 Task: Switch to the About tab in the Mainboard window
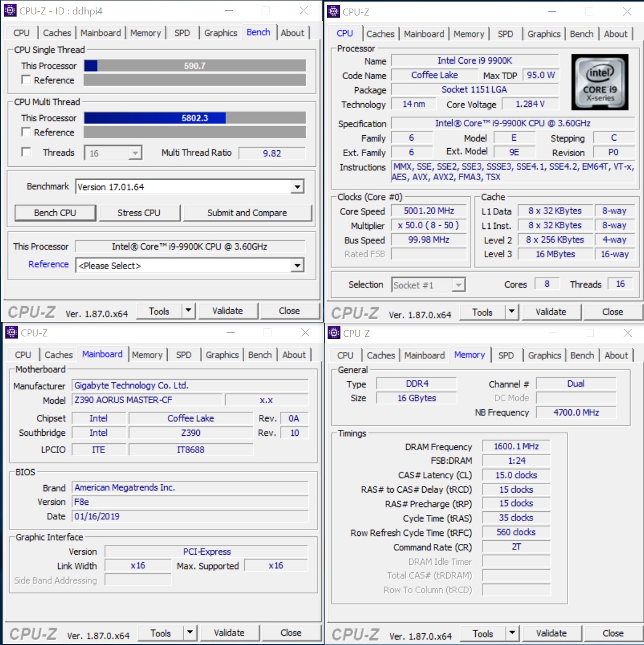tap(294, 355)
